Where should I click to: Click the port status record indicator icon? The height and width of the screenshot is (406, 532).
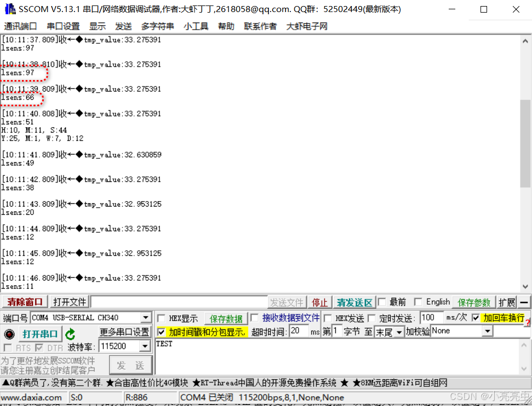click(x=9, y=334)
